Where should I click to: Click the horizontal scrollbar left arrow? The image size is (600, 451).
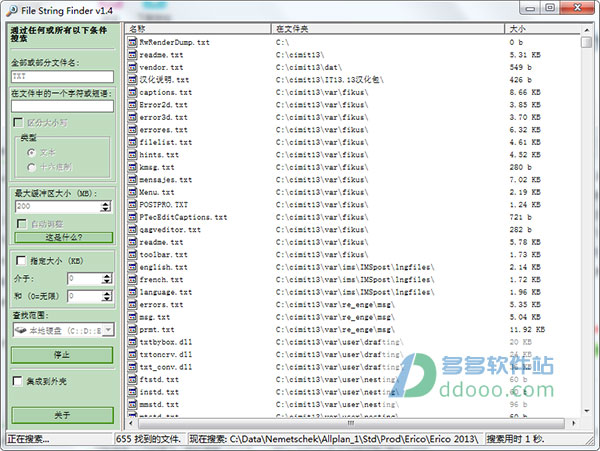131,423
